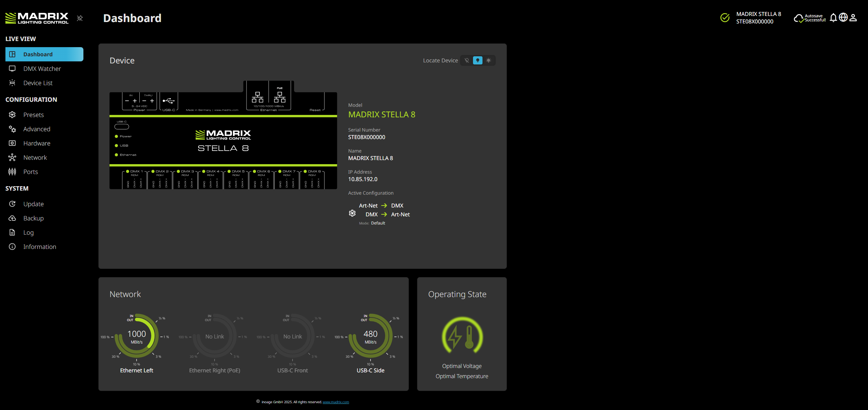Click the Log sidebar label

28,232
